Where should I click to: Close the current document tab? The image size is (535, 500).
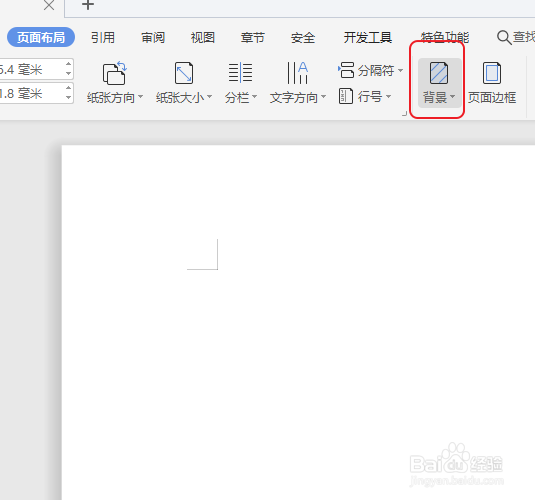(x=49, y=5)
